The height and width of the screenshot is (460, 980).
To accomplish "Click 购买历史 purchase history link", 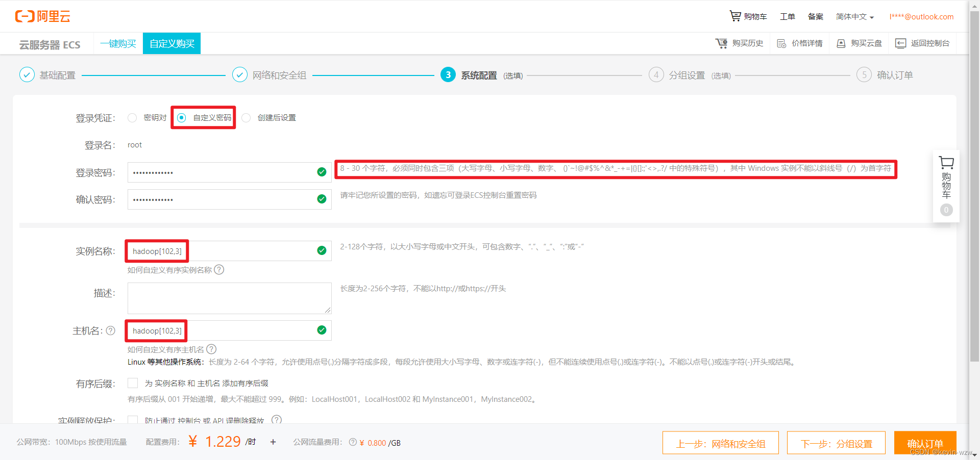I will [x=748, y=43].
